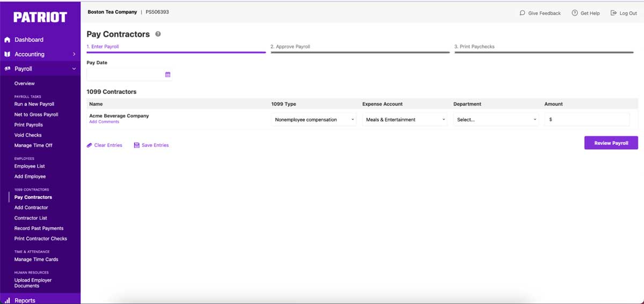Screen dimensions: 644x304
Task: Click the Accounting book icon
Action: [8, 54]
